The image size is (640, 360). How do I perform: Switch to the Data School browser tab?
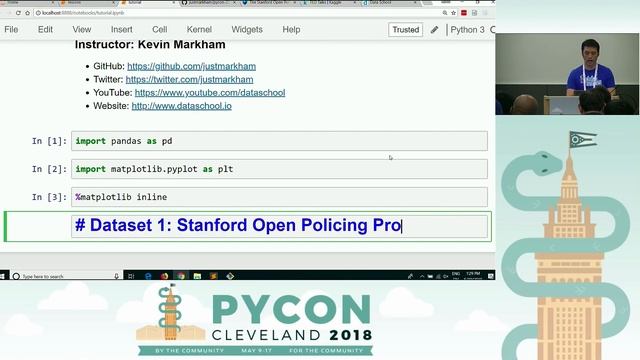coord(389,3)
